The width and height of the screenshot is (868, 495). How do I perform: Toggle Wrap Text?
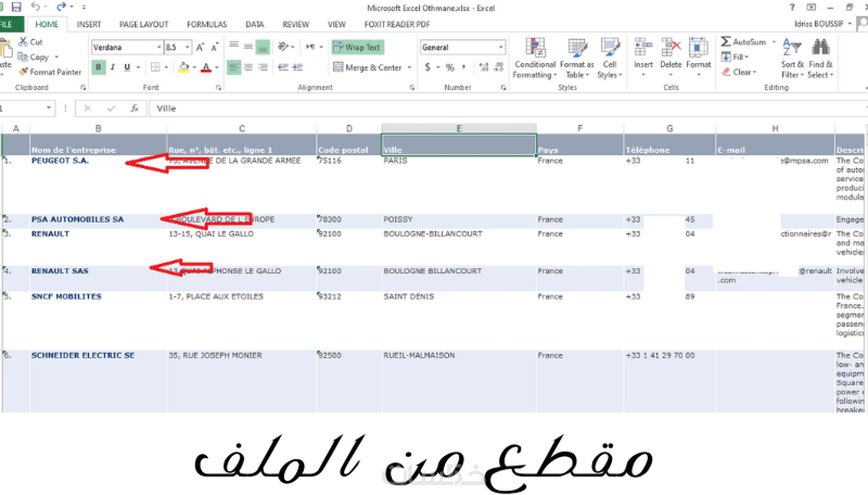(x=358, y=47)
